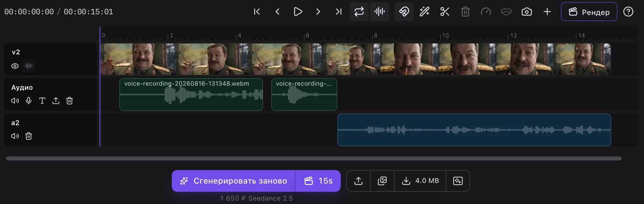Toggle v2 track audio waveform
644x204 pixels.
point(29,66)
